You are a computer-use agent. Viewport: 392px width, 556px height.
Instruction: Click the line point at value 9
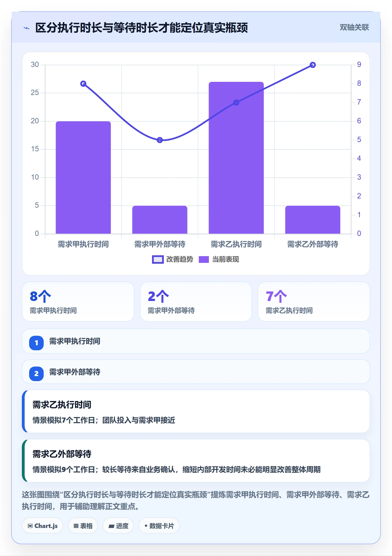313,65
